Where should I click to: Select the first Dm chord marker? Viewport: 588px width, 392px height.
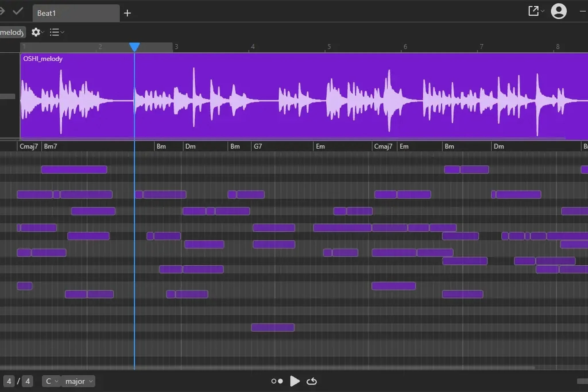(x=190, y=146)
